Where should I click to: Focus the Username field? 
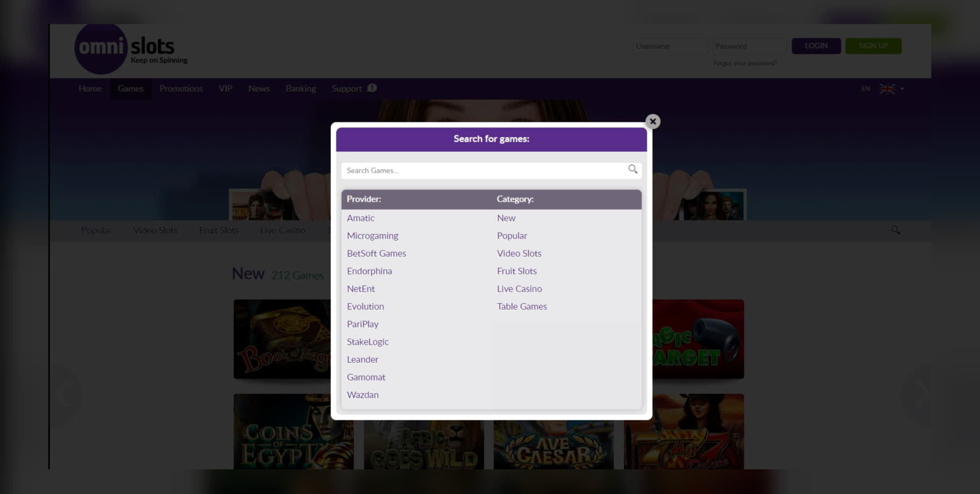tap(670, 46)
